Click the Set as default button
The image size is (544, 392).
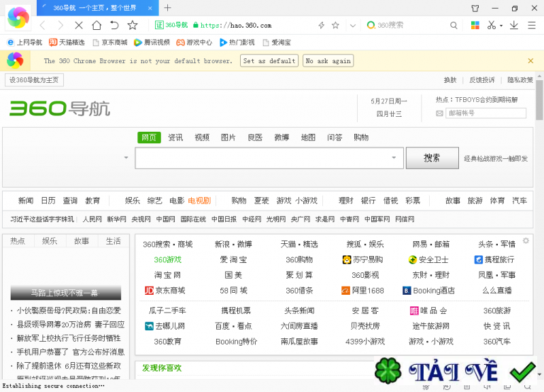click(269, 61)
